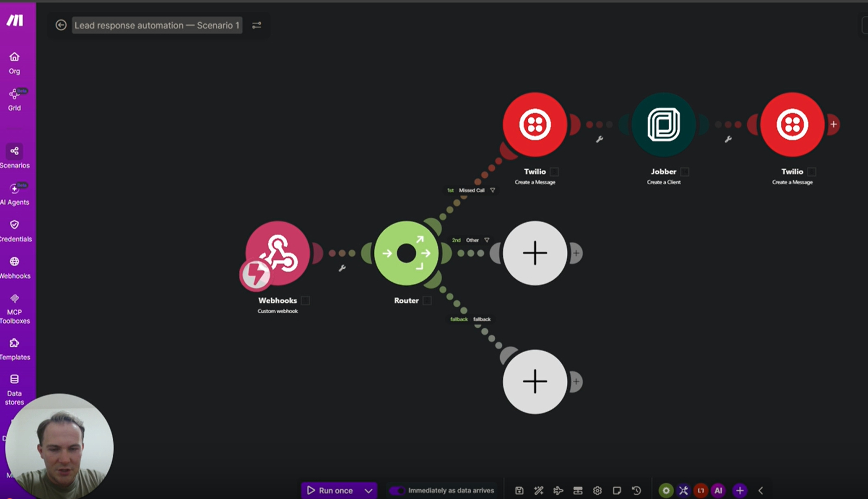Viewport: 868px width, 499px height.
Task: Click the red text parser brackets icon
Action: [701, 490]
